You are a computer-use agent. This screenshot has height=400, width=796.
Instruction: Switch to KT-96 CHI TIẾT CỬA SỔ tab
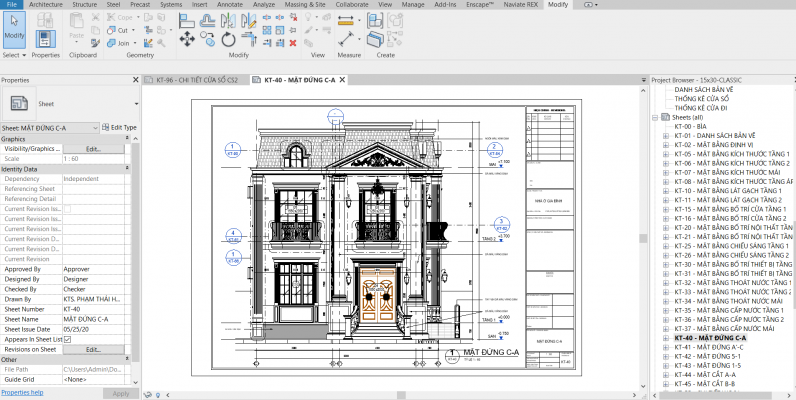click(x=199, y=79)
